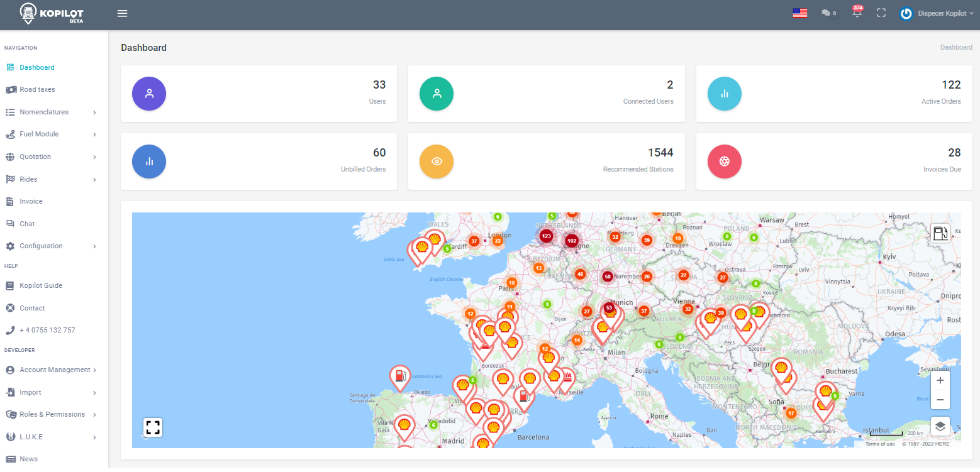Screen dimensions: 980x472
Task: Toggle map fullscreen view button
Action: click(x=152, y=427)
